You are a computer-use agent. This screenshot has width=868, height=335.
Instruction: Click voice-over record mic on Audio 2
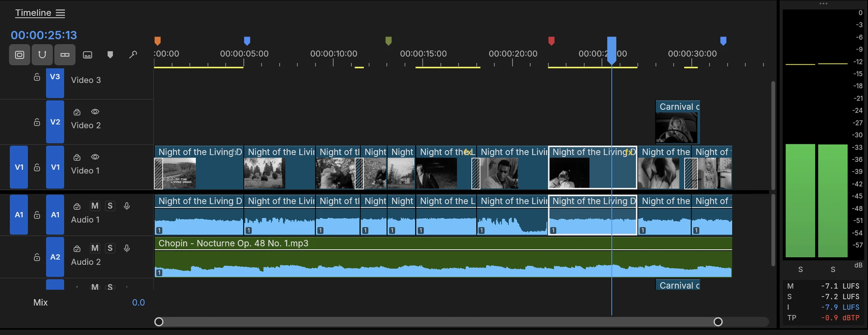127,248
